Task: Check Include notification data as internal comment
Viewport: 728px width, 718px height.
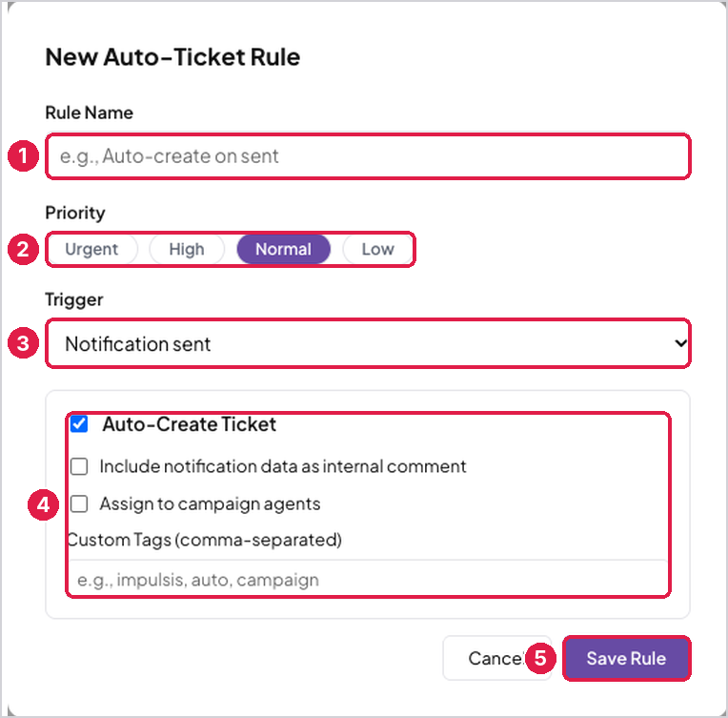Action: click(79, 466)
